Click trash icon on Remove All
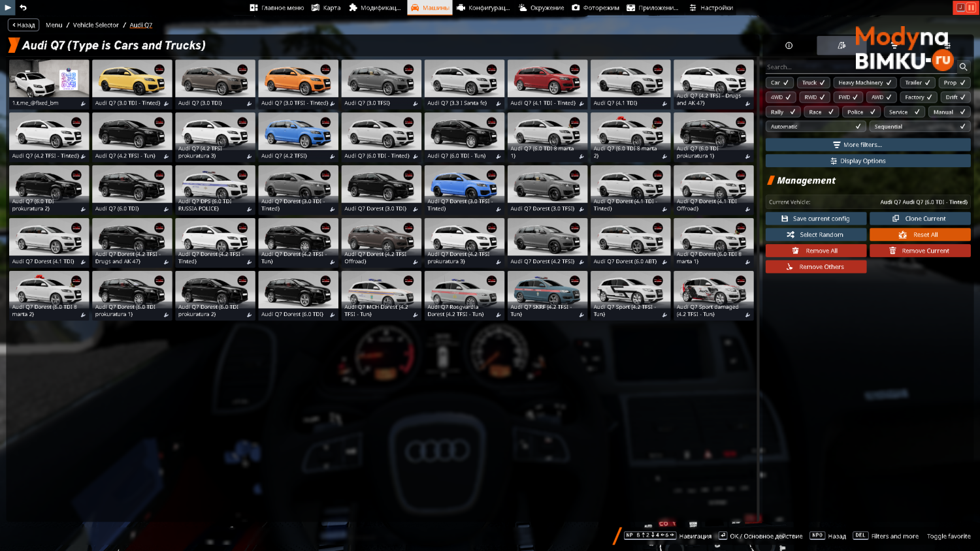 (x=795, y=251)
